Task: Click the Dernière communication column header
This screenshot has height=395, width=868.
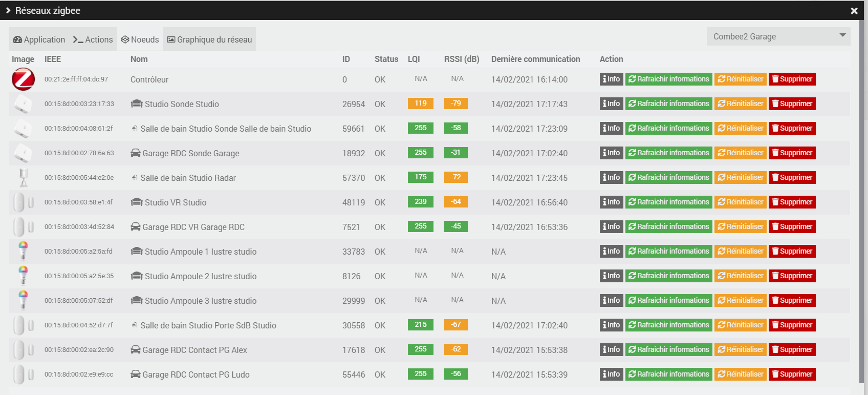Action: click(536, 59)
